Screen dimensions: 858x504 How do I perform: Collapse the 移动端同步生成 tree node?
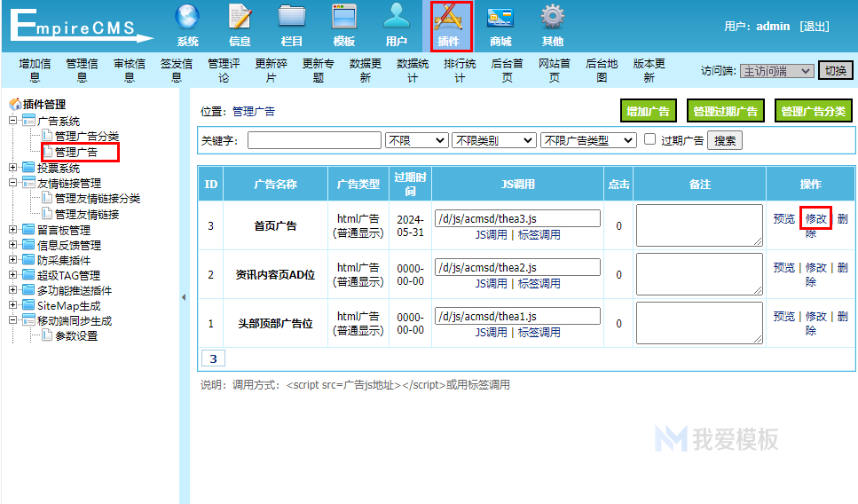coord(12,320)
